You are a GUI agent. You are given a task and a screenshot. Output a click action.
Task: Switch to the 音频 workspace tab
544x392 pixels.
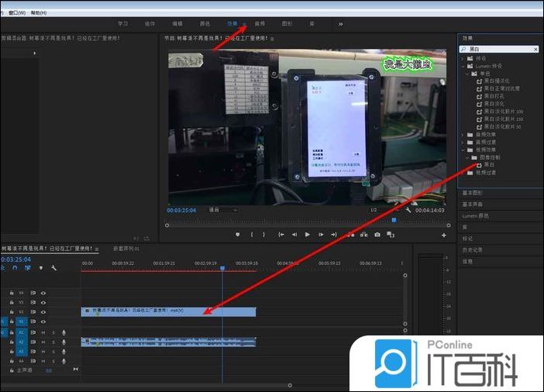coord(260,24)
